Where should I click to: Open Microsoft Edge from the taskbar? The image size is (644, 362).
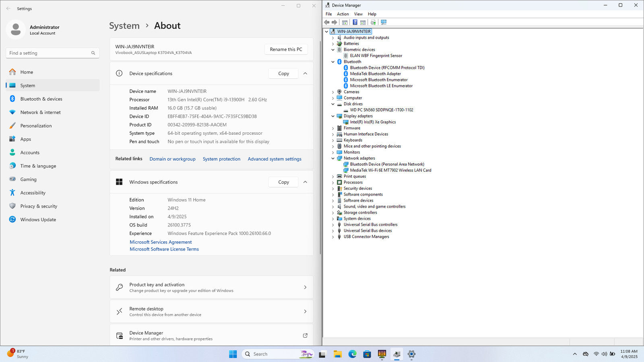pos(352,354)
